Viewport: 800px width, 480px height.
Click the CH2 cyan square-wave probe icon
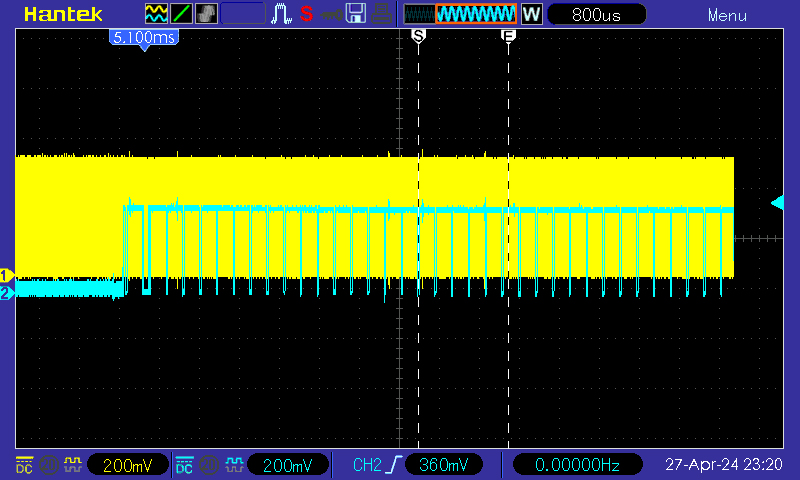coord(234,464)
